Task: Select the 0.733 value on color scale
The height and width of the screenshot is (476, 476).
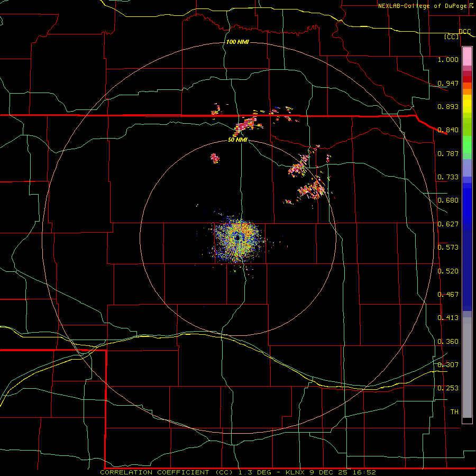Action: 448,177
